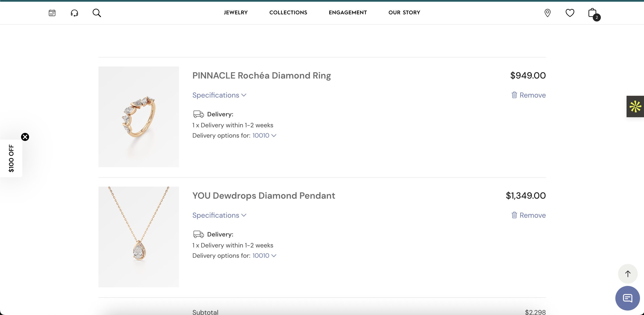Remove the YOU Dewdrops Diamond Pendant
This screenshot has width=644, height=315.
pos(529,215)
